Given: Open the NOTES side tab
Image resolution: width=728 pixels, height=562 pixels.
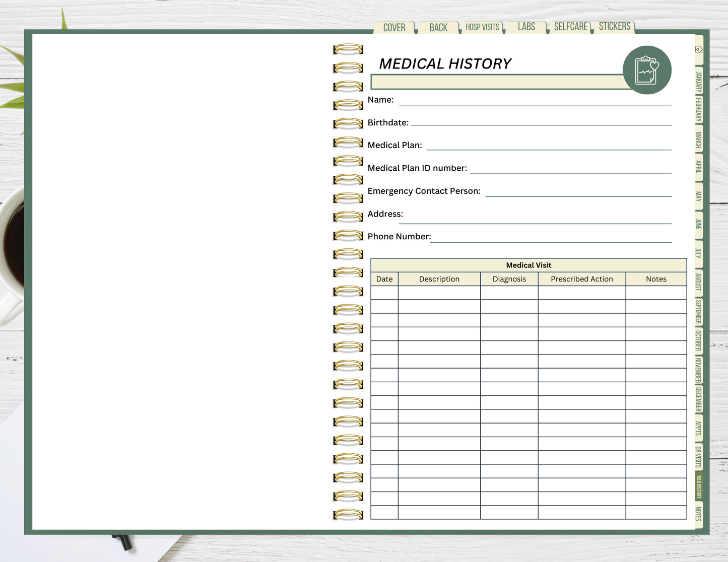Looking at the screenshot, I should tap(699, 514).
